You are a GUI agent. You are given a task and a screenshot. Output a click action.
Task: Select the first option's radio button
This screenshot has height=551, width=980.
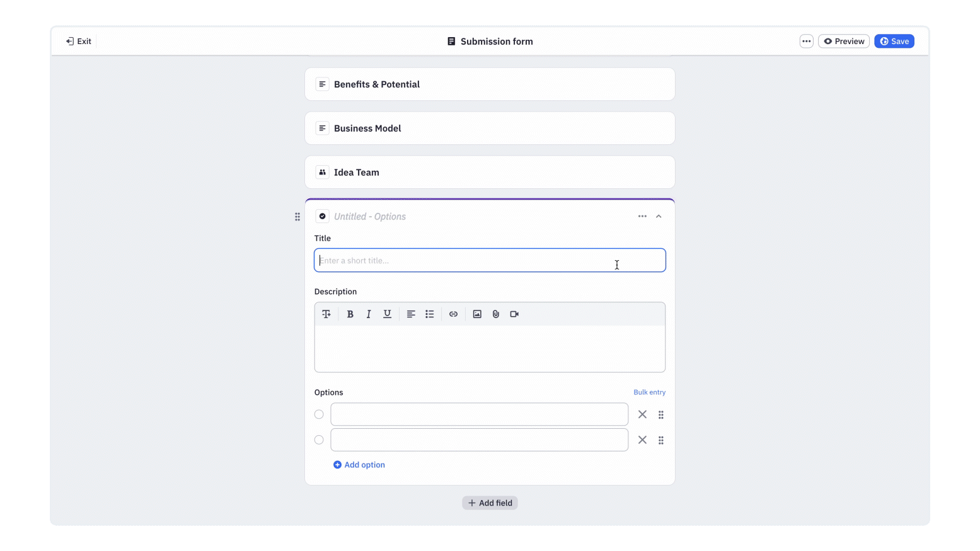(319, 414)
